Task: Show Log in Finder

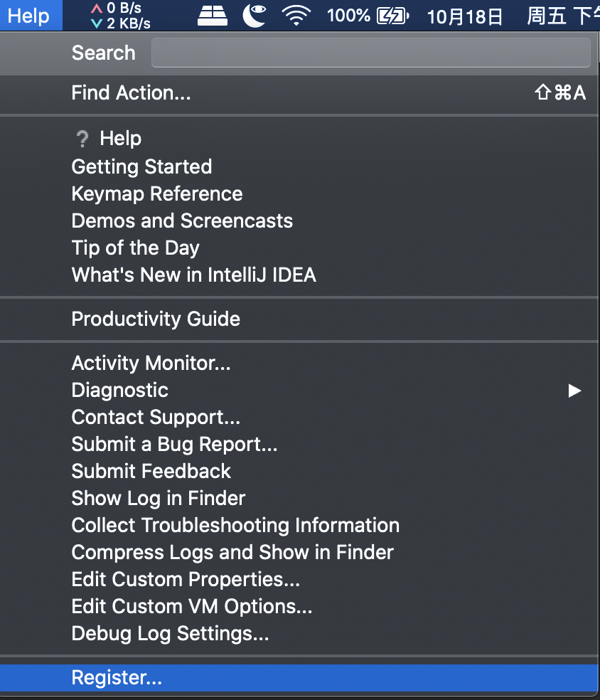Action: (x=158, y=498)
